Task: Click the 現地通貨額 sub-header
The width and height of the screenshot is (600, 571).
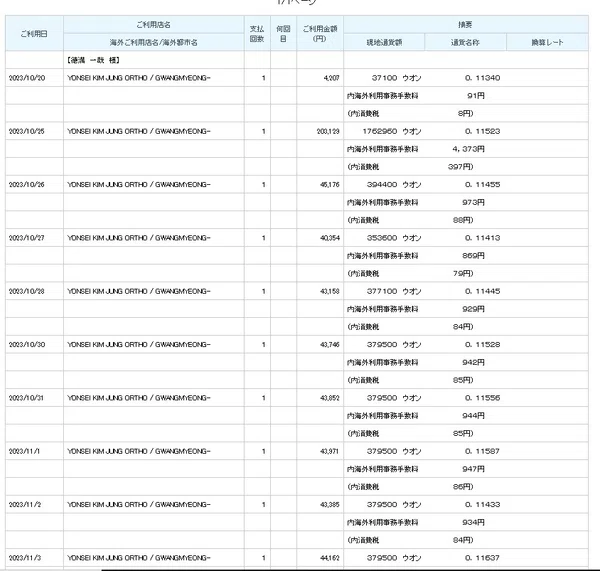Action: tap(384, 42)
